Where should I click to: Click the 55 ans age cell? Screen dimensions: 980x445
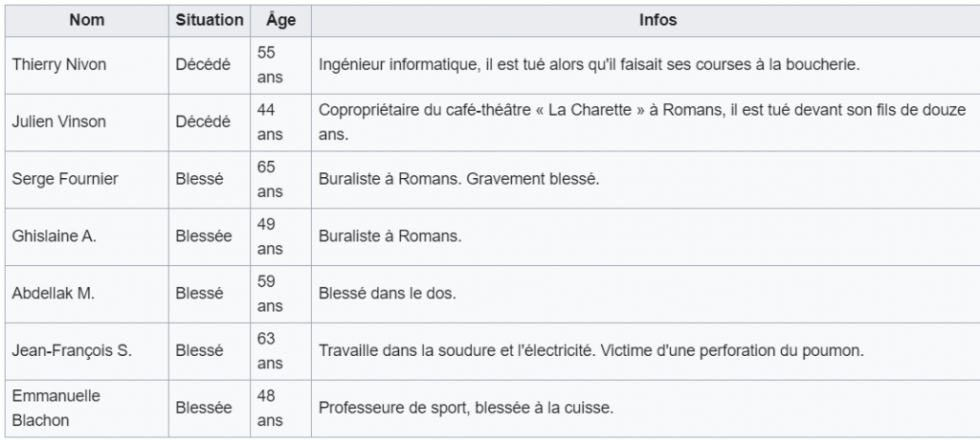tap(280, 65)
